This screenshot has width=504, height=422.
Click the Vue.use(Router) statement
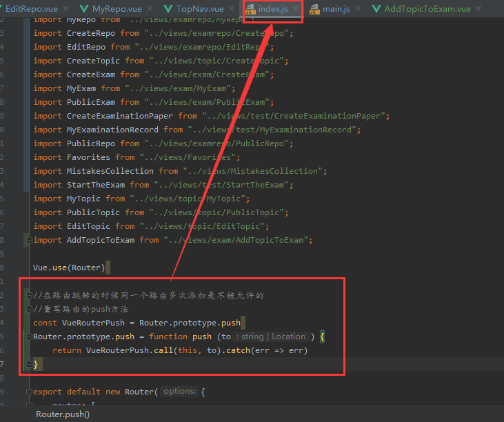(69, 268)
